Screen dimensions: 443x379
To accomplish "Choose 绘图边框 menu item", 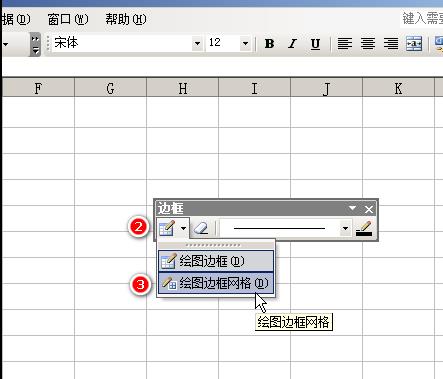I will point(216,261).
